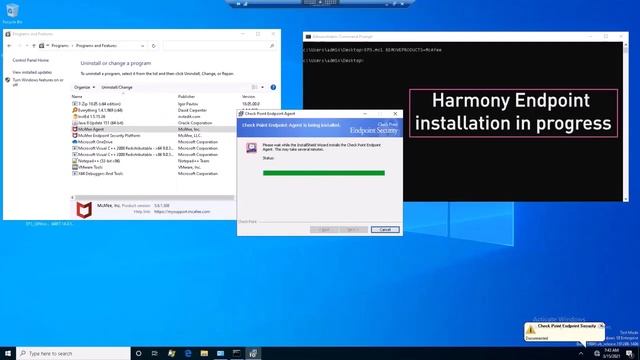Open View installed updates link
Screen dimensions: 640x360
pyautogui.click(x=32, y=72)
